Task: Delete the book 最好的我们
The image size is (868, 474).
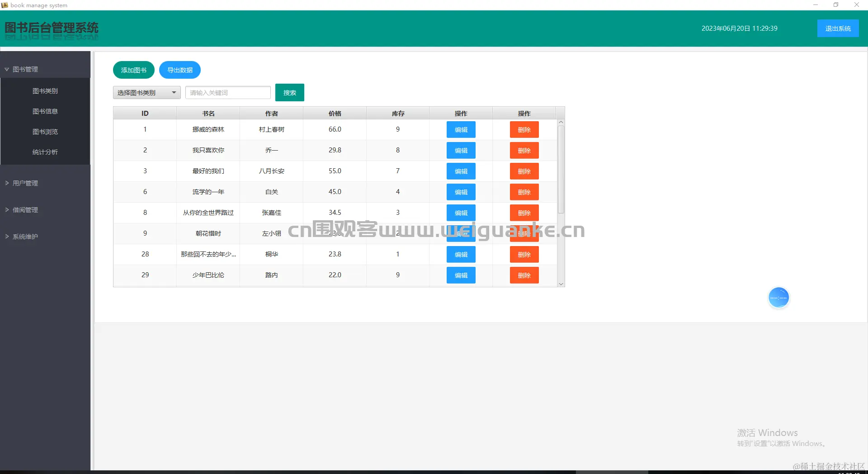Action: [x=524, y=171]
